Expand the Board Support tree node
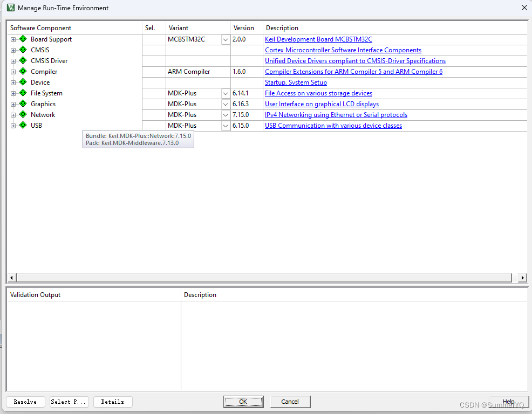Screen dimensions: 532x414 point(13,39)
